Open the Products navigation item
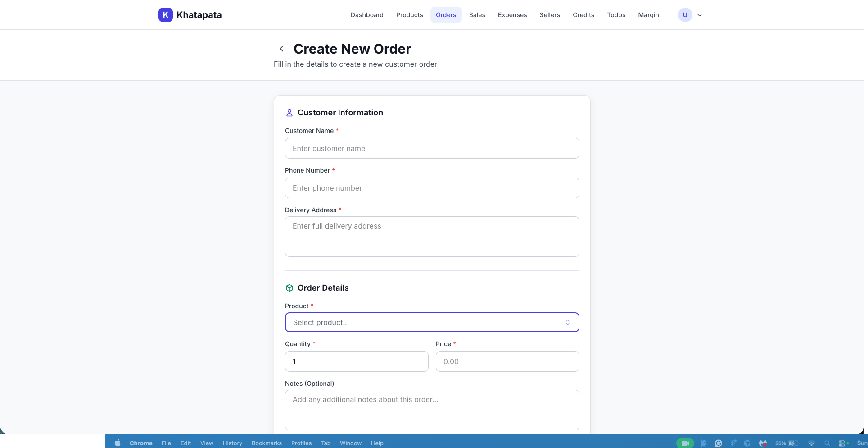868x448 pixels. (x=409, y=14)
